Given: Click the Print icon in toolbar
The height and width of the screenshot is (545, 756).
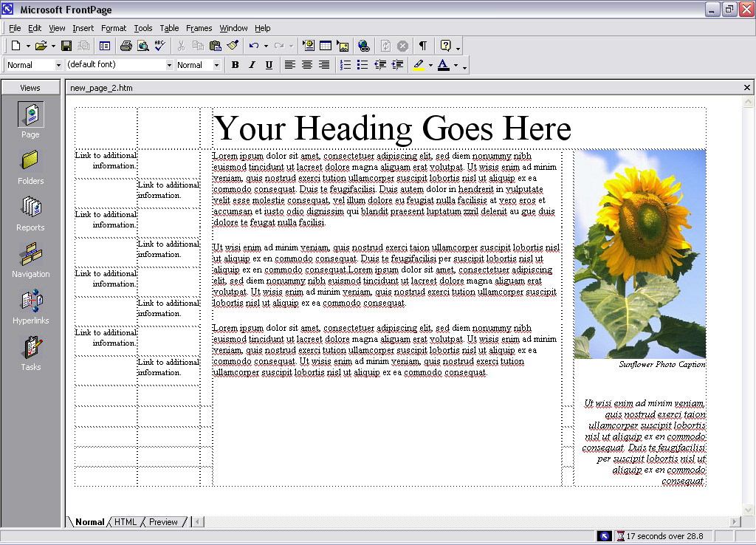Looking at the screenshot, I should 126,46.
